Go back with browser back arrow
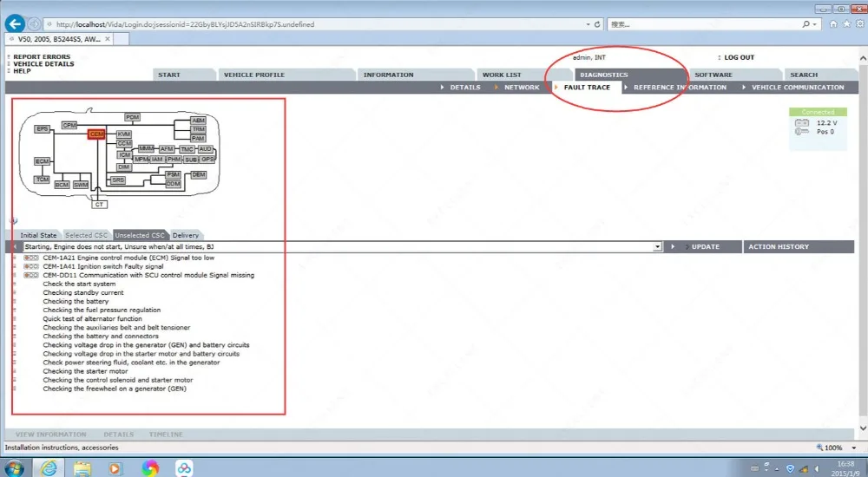 click(x=15, y=23)
